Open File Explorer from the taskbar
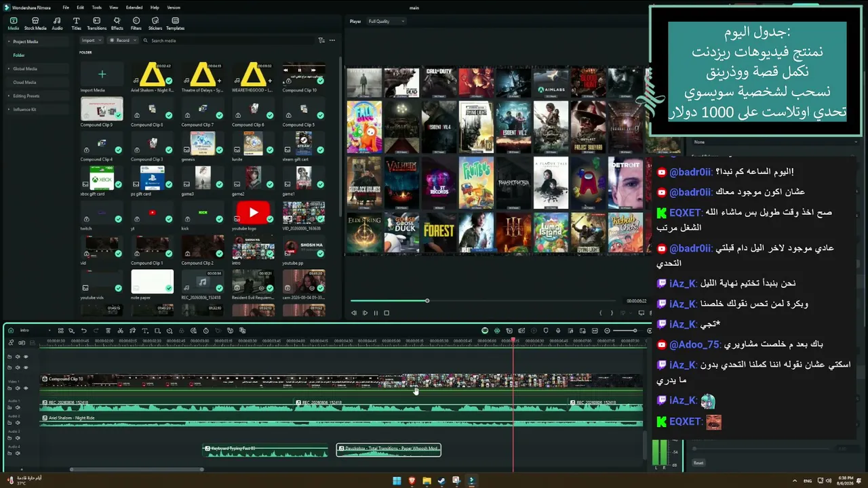Viewport: 868px width, 488px height. click(427, 481)
